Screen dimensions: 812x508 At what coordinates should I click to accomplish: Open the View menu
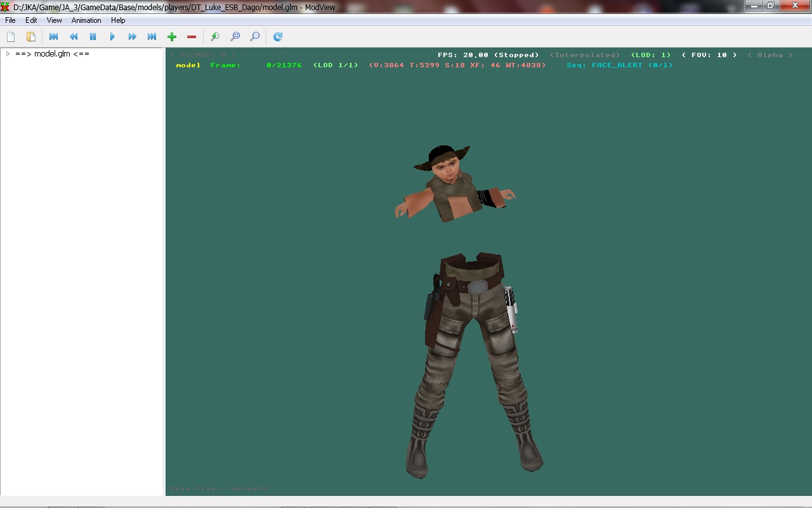(x=55, y=20)
